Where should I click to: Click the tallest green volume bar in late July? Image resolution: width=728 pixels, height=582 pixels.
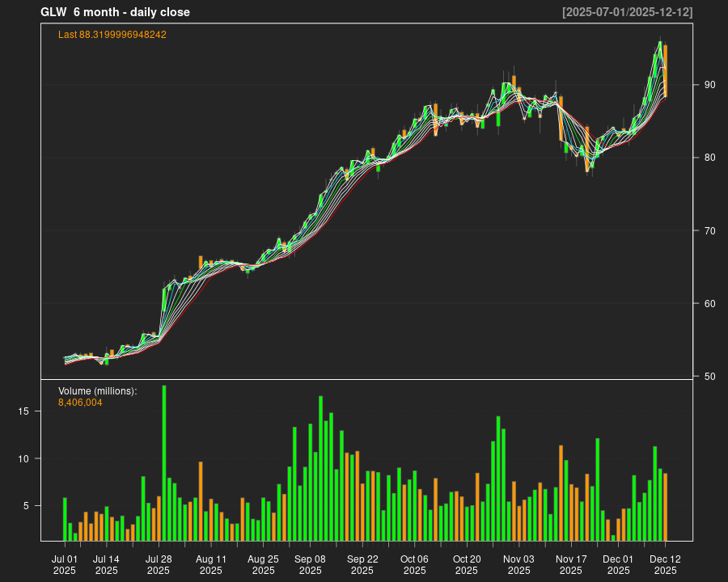[164, 462]
